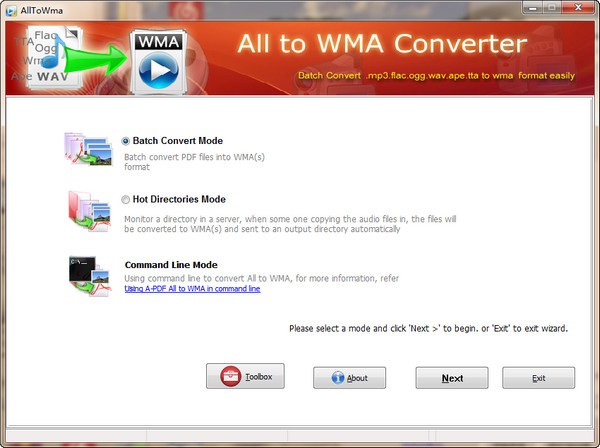This screenshot has width=600, height=448.
Task: Click Next to begin conversion
Action: (452, 378)
